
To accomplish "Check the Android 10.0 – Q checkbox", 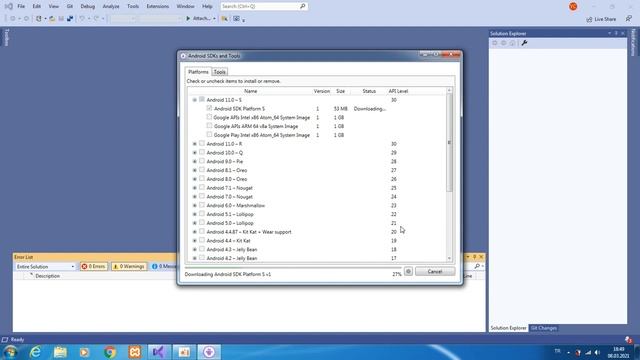I will point(202,152).
